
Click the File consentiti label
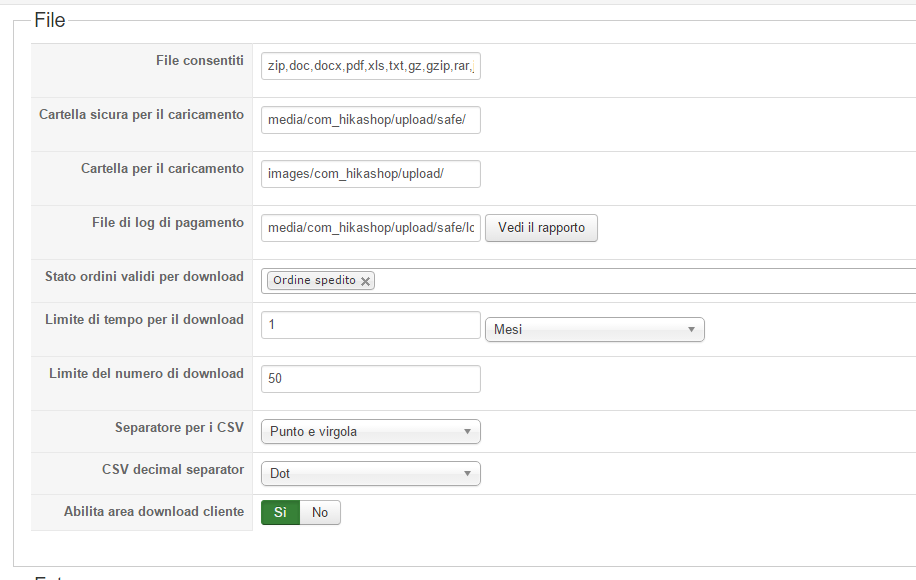pos(199,61)
